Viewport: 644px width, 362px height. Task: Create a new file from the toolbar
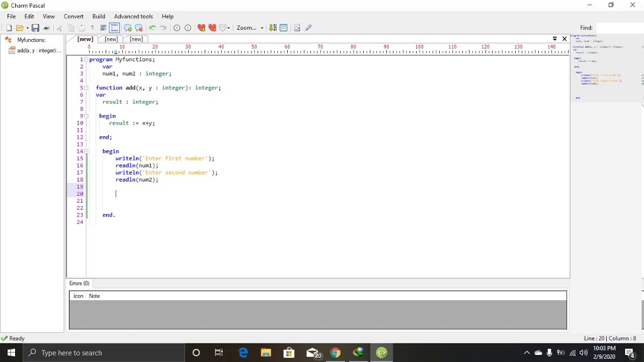(9, 28)
